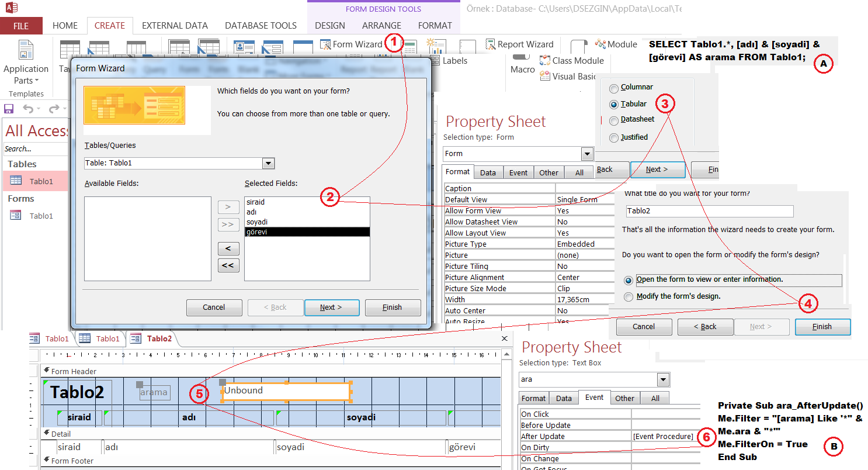Viewport: 868px width, 470px height.
Task: Open the Form selection type dropdown
Action: (587, 154)
